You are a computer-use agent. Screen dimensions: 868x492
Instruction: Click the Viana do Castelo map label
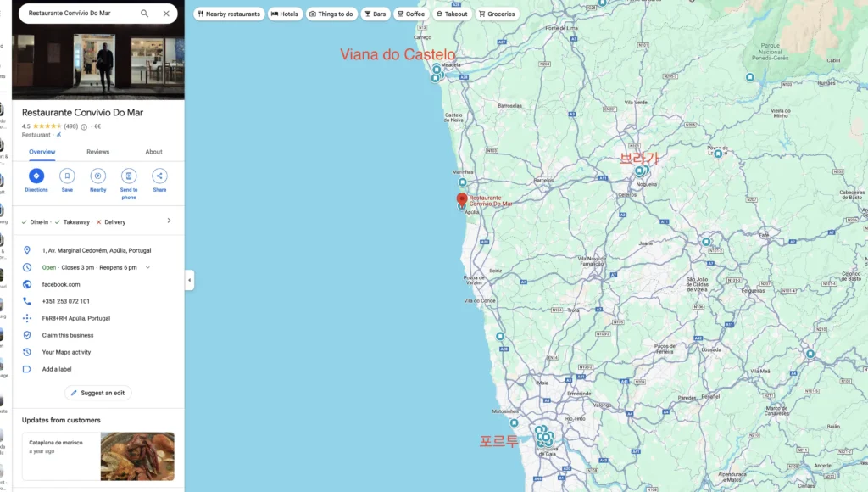click(398, 54)
